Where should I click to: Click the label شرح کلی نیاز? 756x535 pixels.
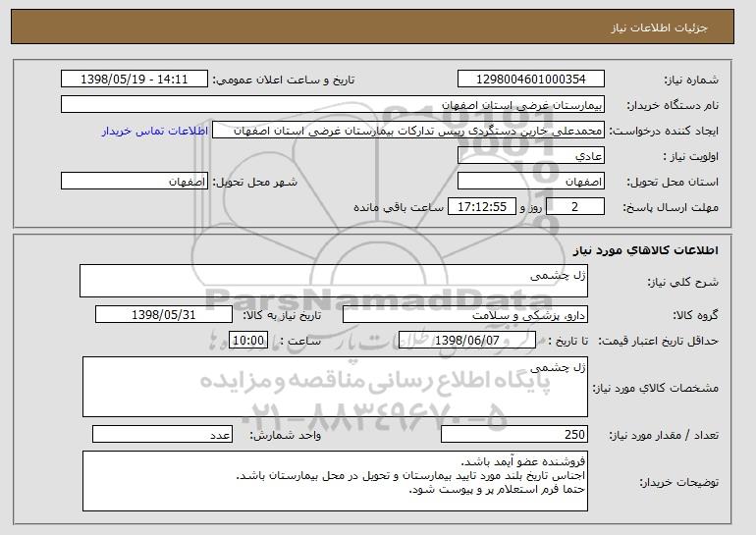(682, 282)
